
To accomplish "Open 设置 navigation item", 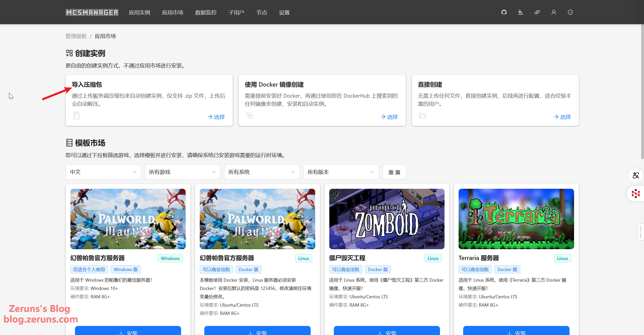I will pyautogui.click(x=284, y=12).
